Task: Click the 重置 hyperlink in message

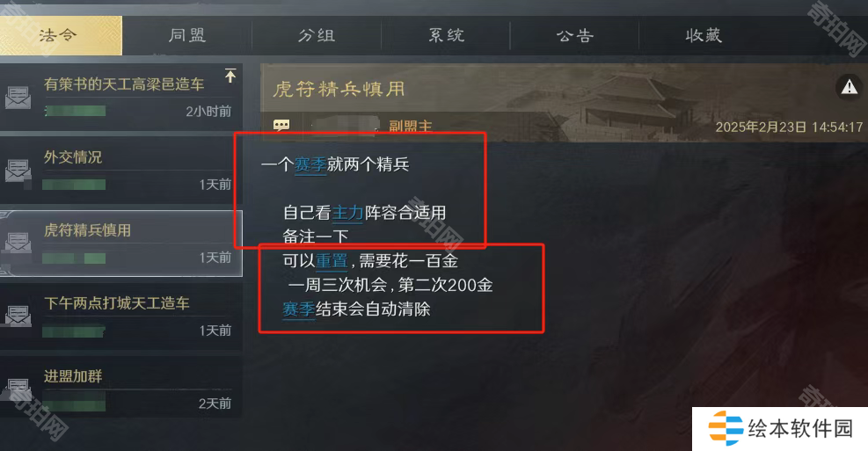Action: [332, 260]
